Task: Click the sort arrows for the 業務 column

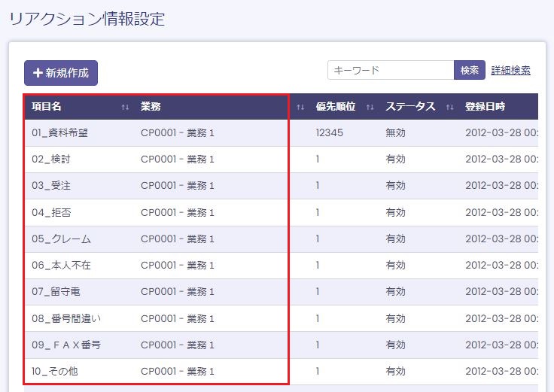Action: (x=300, y=108)
